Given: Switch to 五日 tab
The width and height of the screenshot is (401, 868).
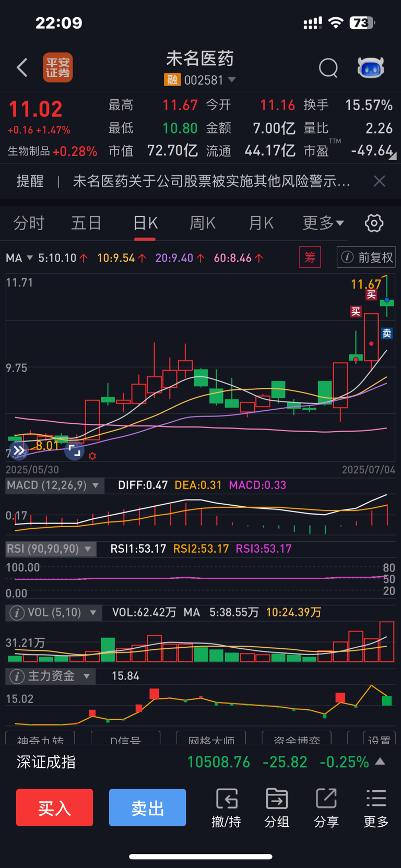Looking at the screenshot, I should tap(86, 223).
